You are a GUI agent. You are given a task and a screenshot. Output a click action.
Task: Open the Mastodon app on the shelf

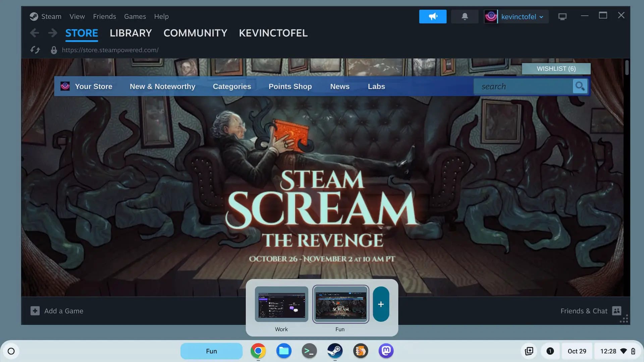pos(386,351)
